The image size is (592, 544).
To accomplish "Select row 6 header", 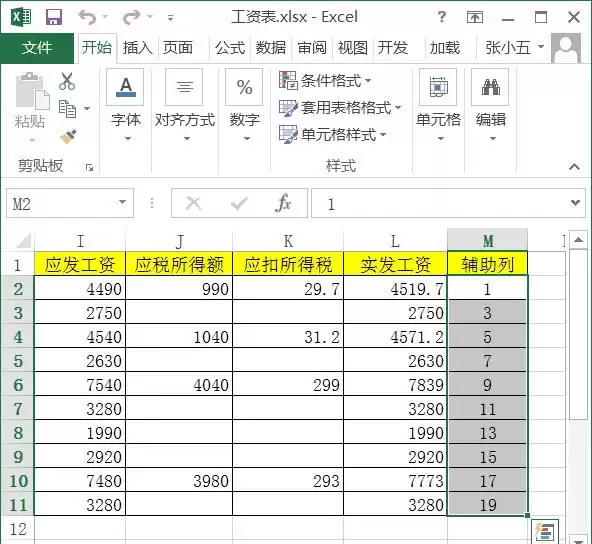I will (x=18, y=385).
